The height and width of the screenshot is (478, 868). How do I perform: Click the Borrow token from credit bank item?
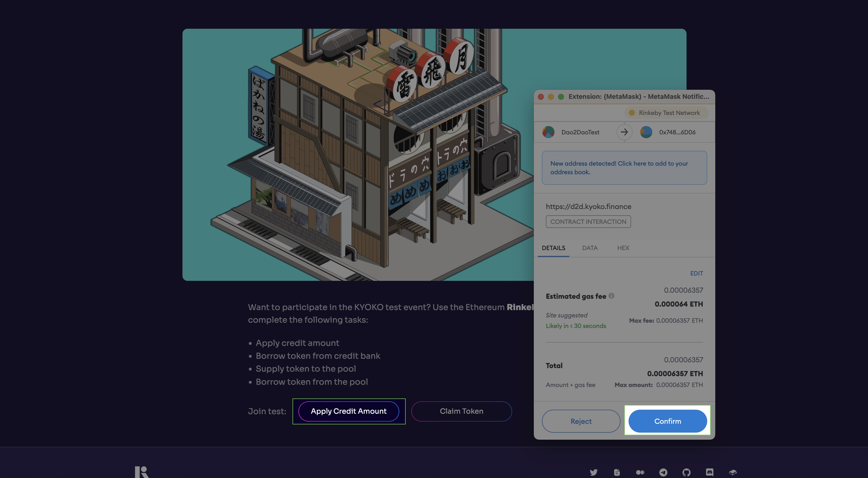(x=318, y=356)
